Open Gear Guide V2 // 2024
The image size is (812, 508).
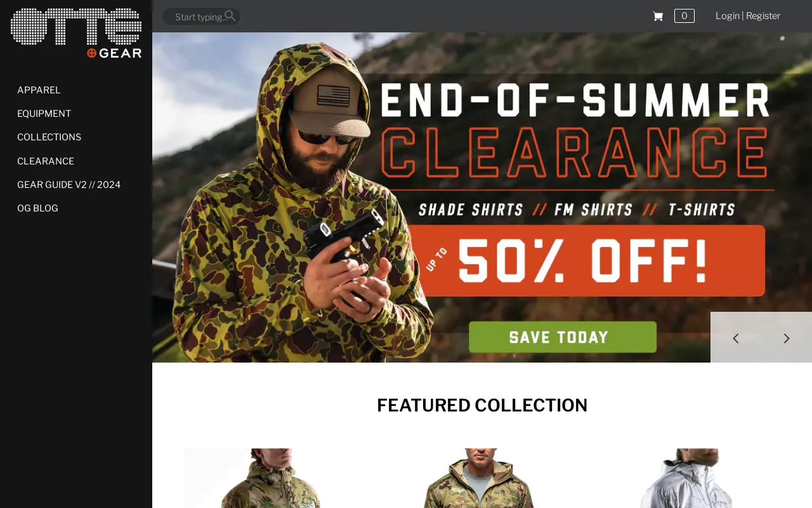coord(69,185)
